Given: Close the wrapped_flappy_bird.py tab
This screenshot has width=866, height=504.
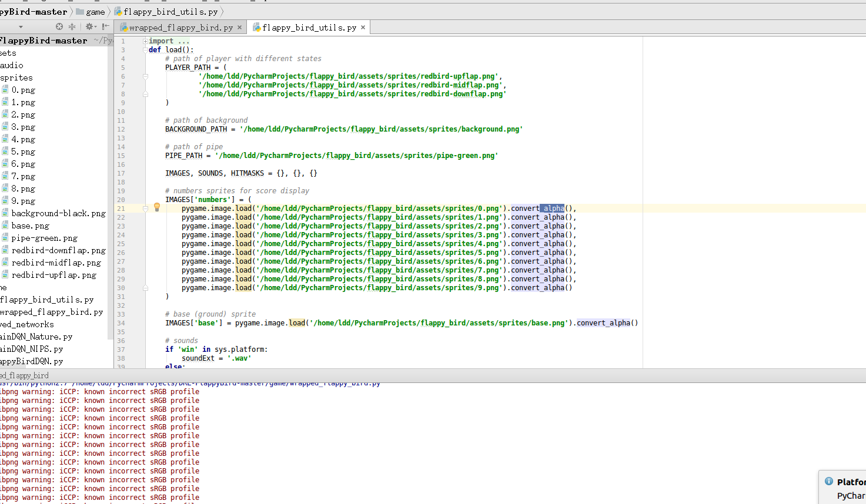Looking at the screenshot, I should coord(239,28).
